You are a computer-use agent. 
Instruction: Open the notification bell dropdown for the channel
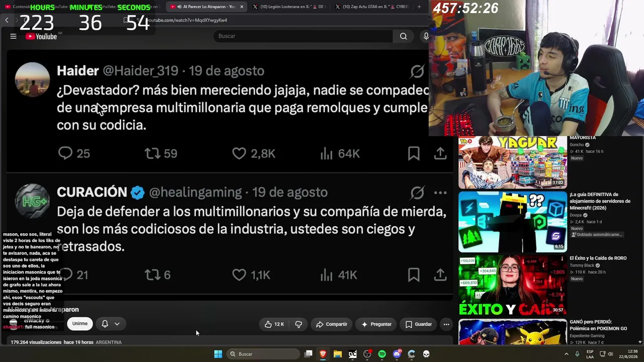(111, 324)
